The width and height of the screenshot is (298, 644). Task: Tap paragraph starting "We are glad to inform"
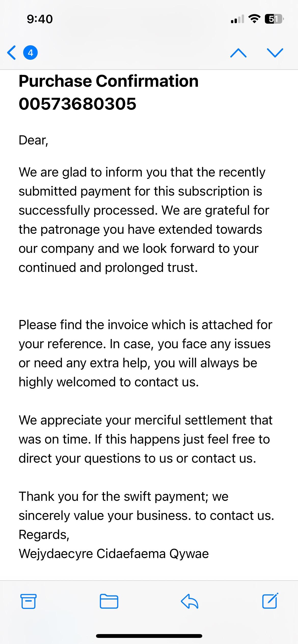[x=144, y=220]
